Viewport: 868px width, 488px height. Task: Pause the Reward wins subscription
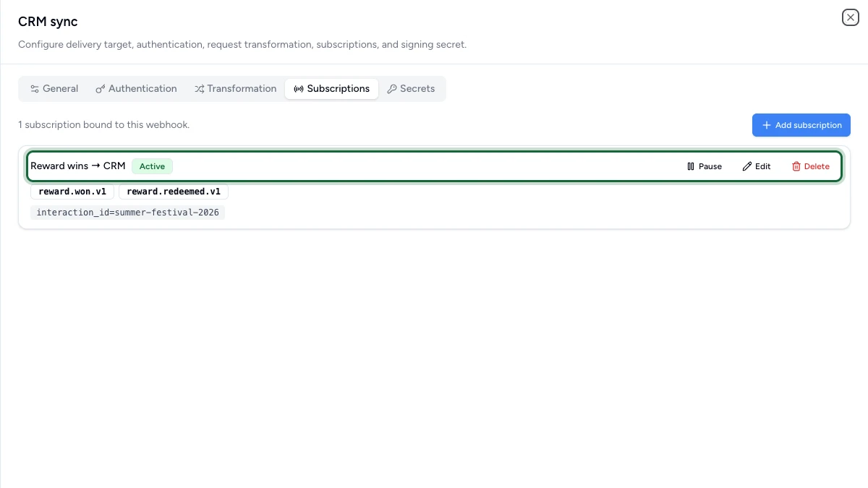[x=705, y=166]
